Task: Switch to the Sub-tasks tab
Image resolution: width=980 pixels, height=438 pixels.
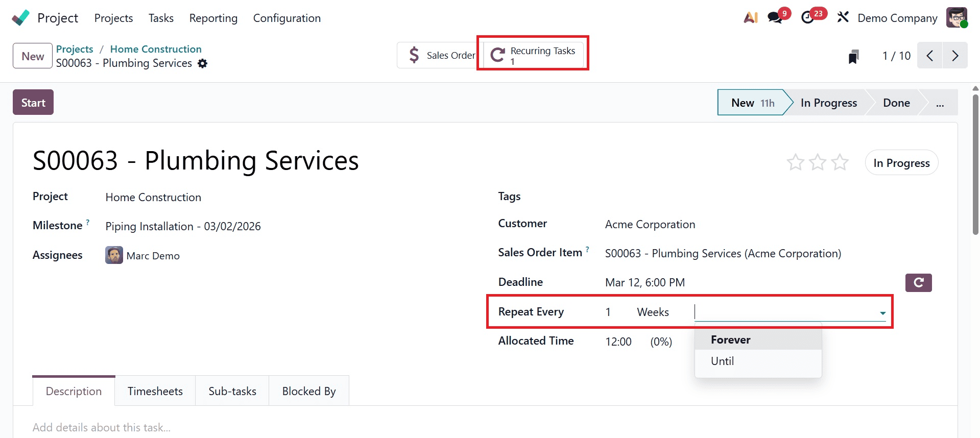Action: [x=232, y=391]
